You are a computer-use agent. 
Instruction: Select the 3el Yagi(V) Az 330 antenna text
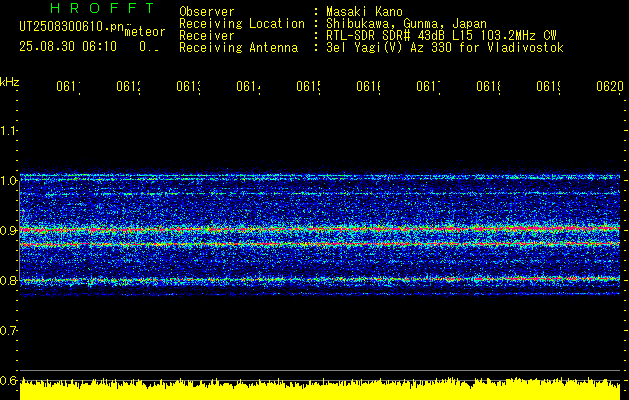[x=445, y=48]
